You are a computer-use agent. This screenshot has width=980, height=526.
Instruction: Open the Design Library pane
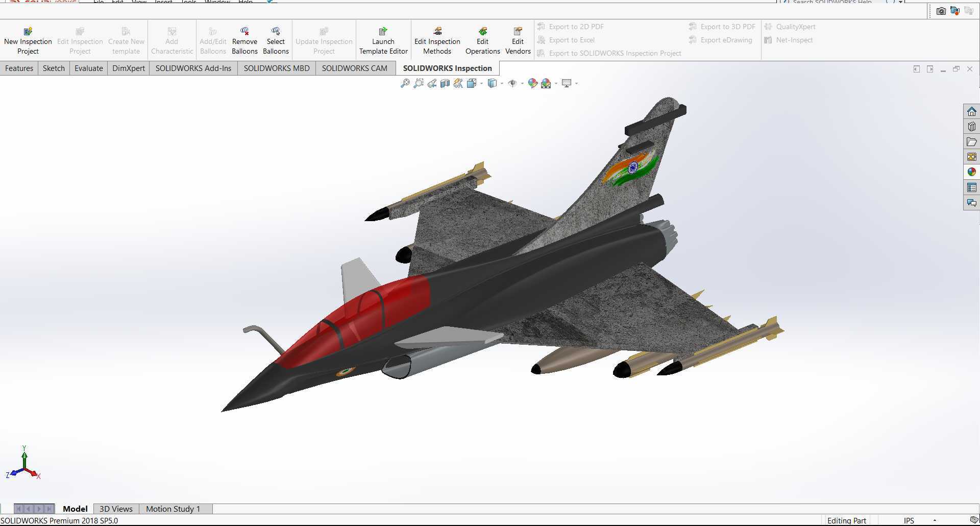(x=971, y=127)
